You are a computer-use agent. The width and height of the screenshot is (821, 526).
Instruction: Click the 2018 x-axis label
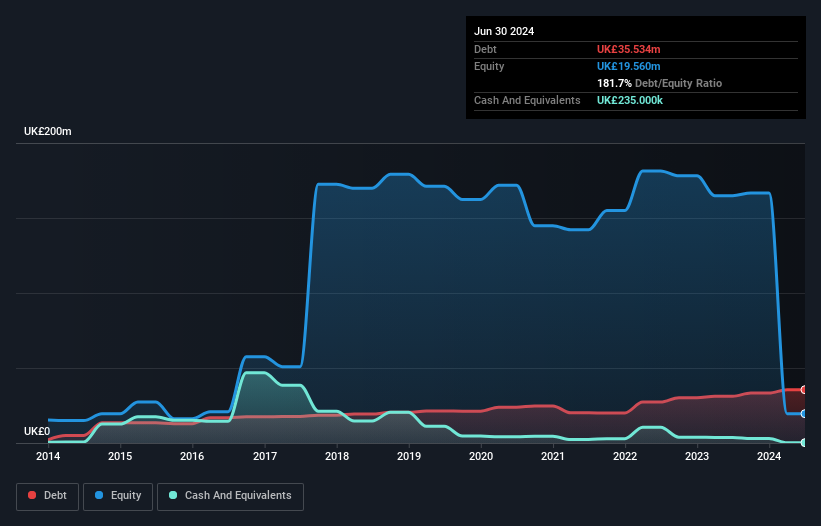337,456
